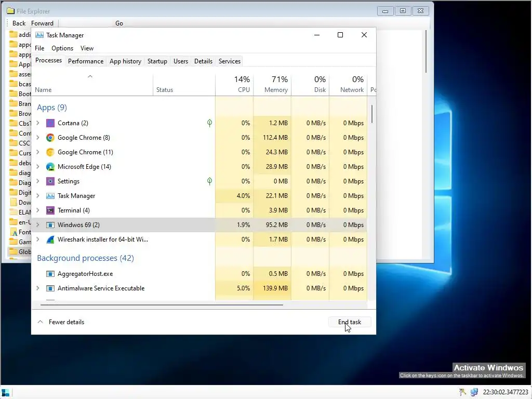Viewport: 532px width, 399px height.
Task: Click the yellow Chrome icon in Google Chrome (11) row
Action: click(x=50, y=152)
